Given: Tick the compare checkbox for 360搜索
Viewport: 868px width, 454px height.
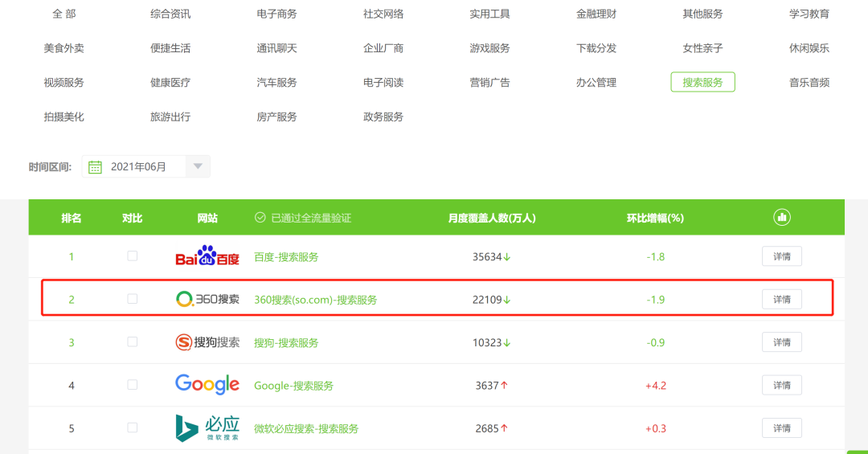Looking at the screenshot, I should click(x=133, y=299).
